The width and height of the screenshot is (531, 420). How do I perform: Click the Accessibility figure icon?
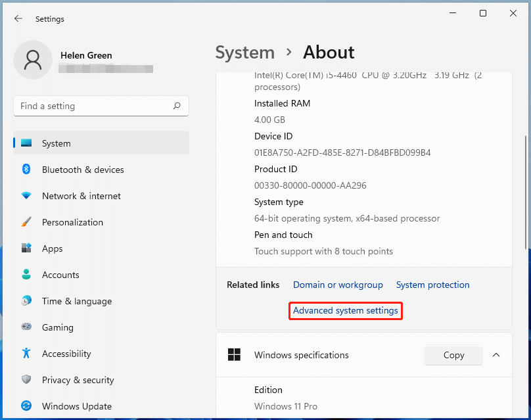coord(26,353)
